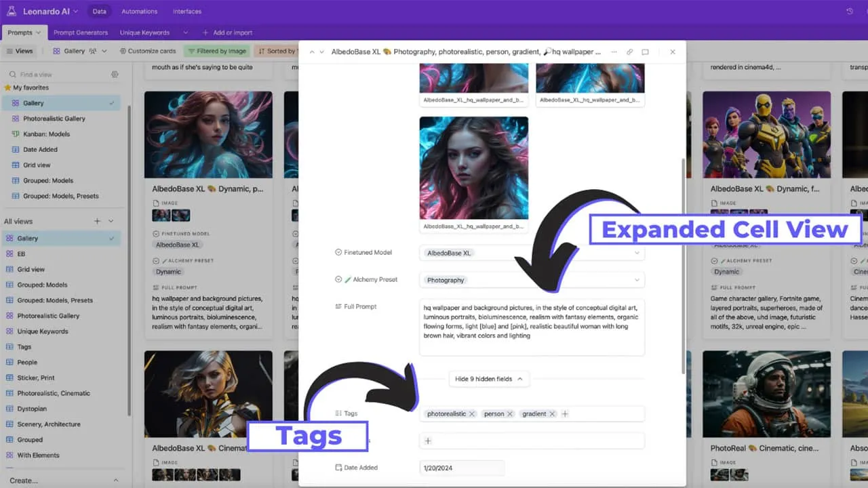Collapse the hidden fields with Hide 9 hidden fields
The image size is (868, 488).
click(x=488, y=379)
